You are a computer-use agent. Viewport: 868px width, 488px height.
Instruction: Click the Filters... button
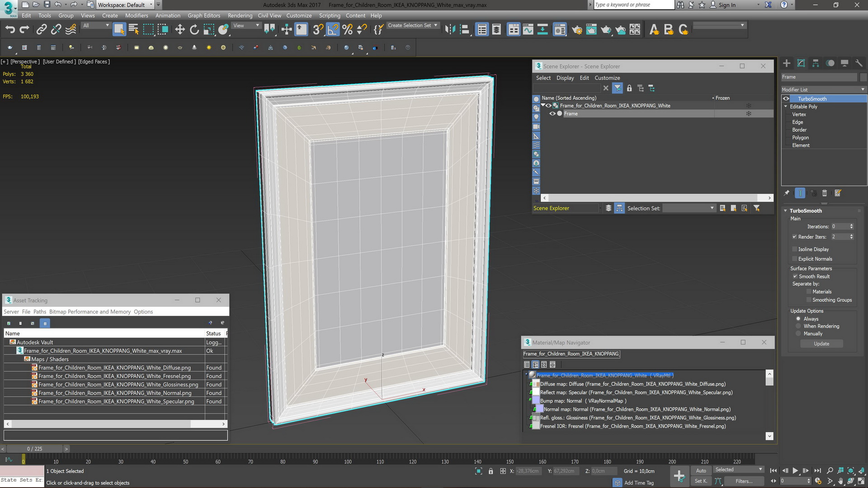click(x=744, y=481)
